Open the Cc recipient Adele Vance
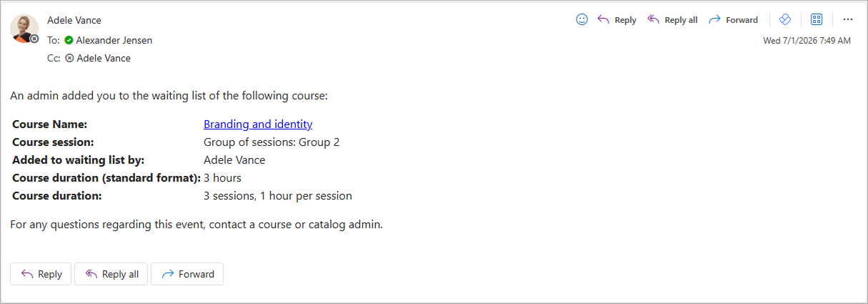This screenshot has width=868, height=304. (x=104, y=59)
